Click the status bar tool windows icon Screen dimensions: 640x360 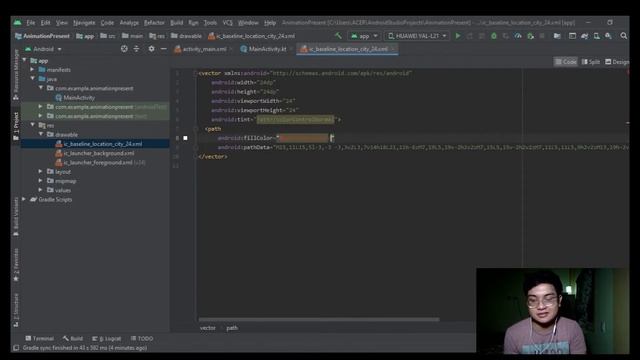point(16,348)
